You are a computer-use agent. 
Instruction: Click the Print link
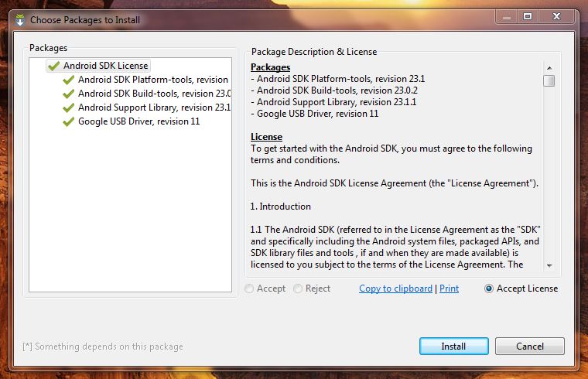click(449, 289)
